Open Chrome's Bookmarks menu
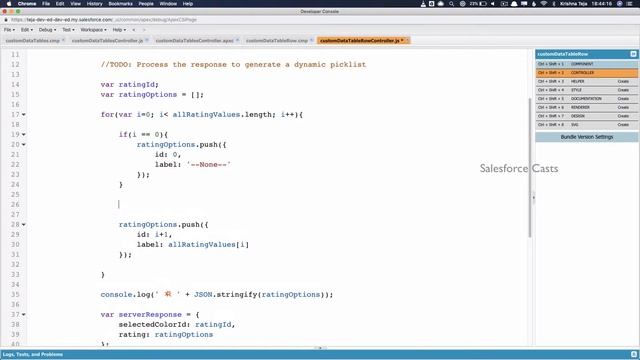Screen dimensions: 640x360 (120, 4)
